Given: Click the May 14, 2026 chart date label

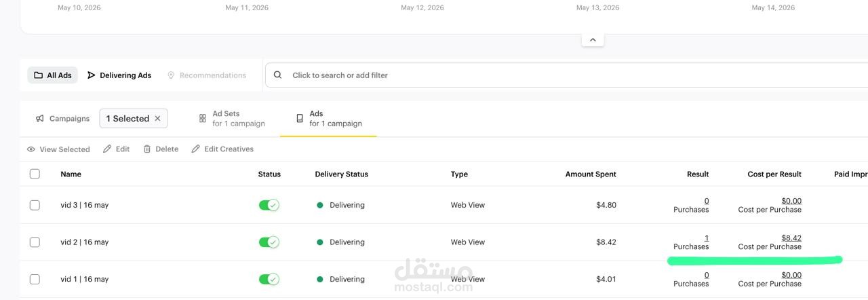Looking at the screenshot, I should click(x=773, y=8).
